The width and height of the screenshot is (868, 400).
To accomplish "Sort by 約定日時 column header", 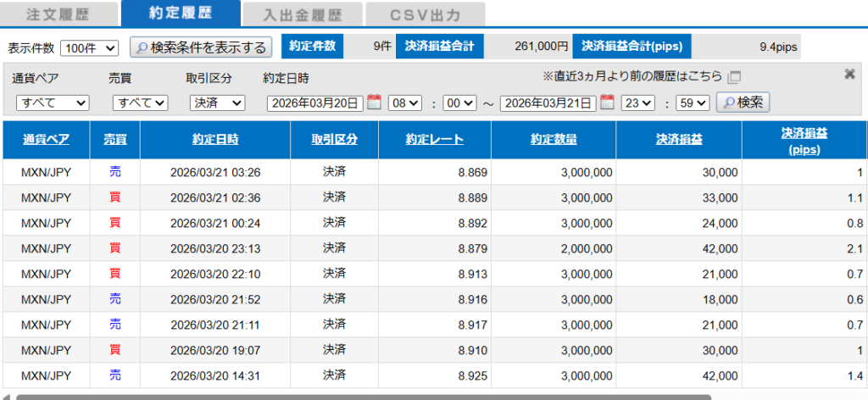I will 215,140.
